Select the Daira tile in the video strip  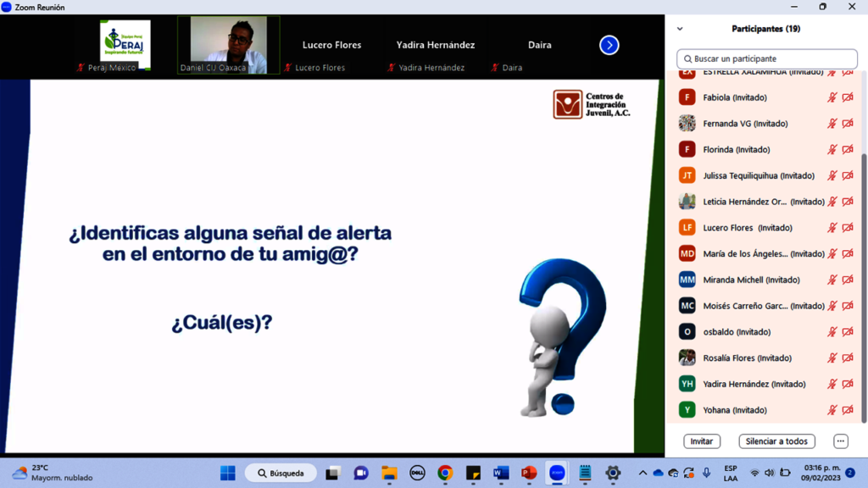tap(539, 45)
